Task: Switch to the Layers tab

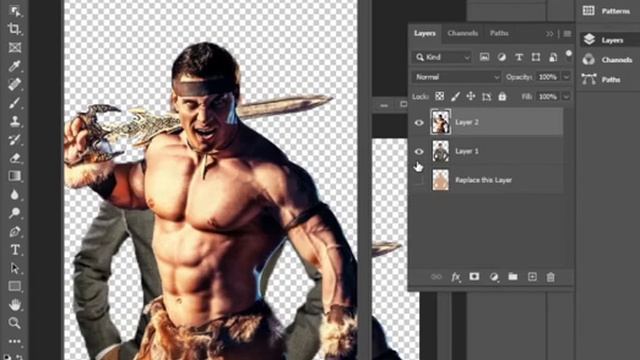Action: coord(425,33)
